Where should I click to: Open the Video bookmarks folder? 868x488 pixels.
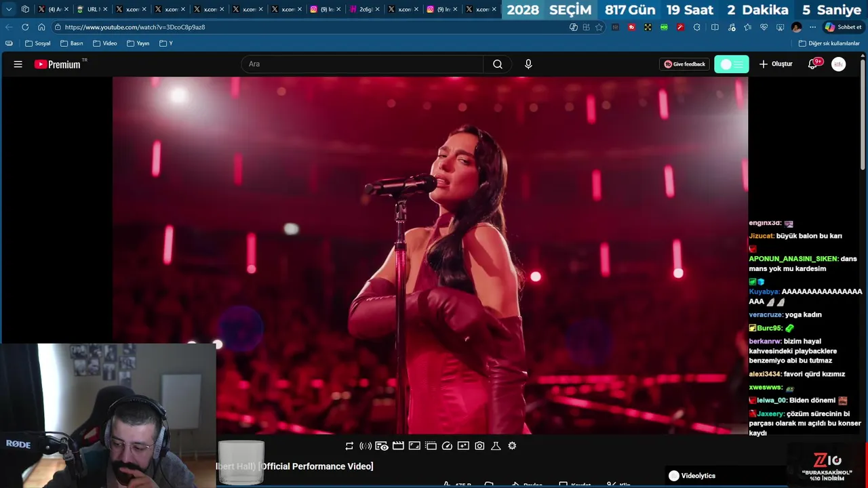[104, 43]
